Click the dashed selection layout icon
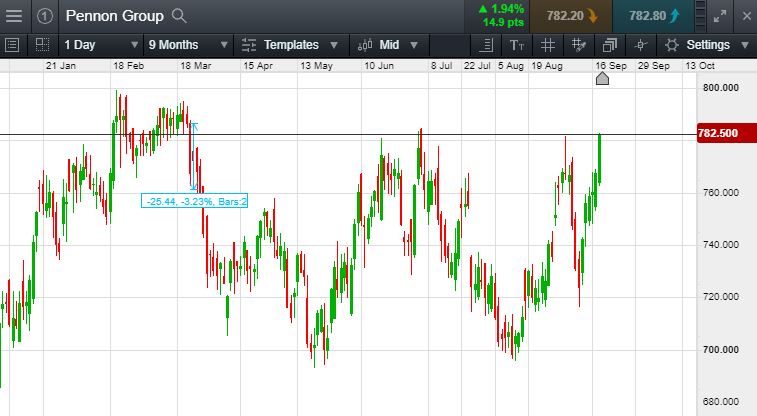 [42, 45]
